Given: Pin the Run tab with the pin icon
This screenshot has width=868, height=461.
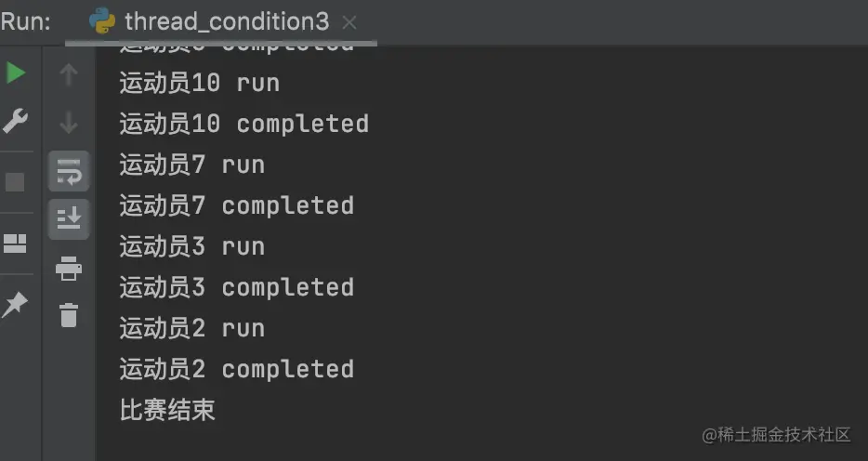Looking at the screenshot, I should (16, 305).
